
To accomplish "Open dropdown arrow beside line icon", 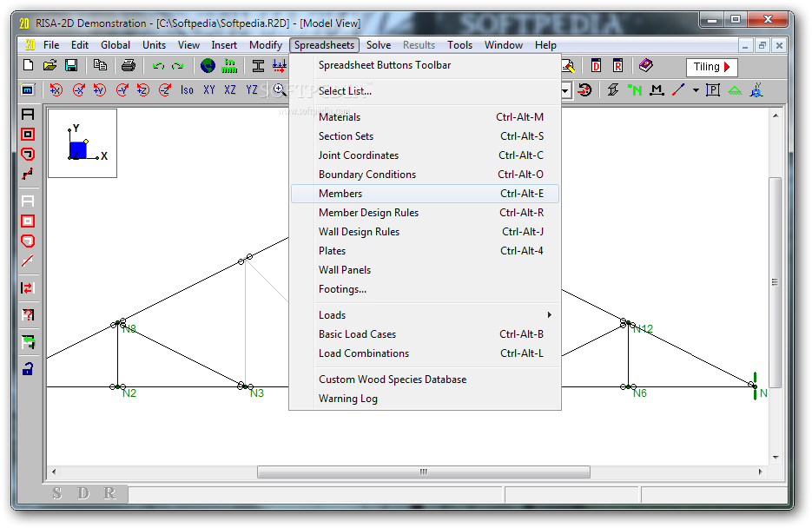I will coord(696,90).
